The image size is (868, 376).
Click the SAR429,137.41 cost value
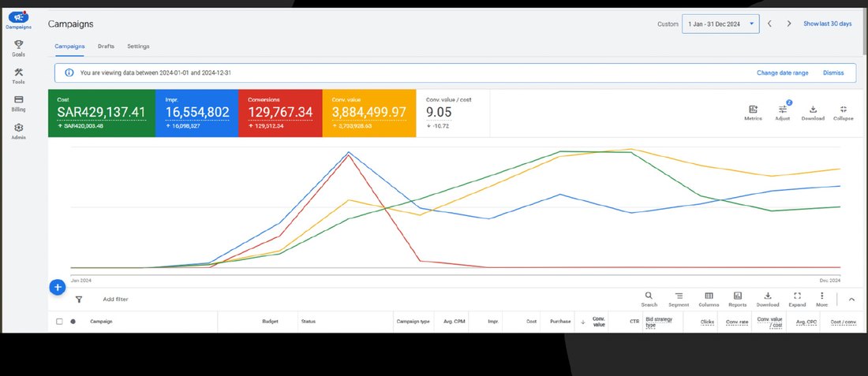(101, 112)
